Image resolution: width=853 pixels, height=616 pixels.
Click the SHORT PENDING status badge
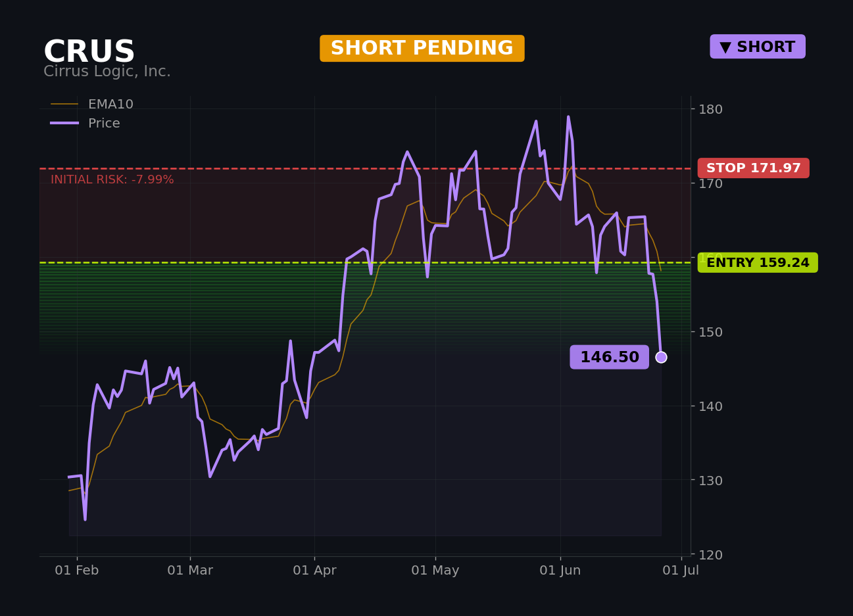[x=422, y=49]
